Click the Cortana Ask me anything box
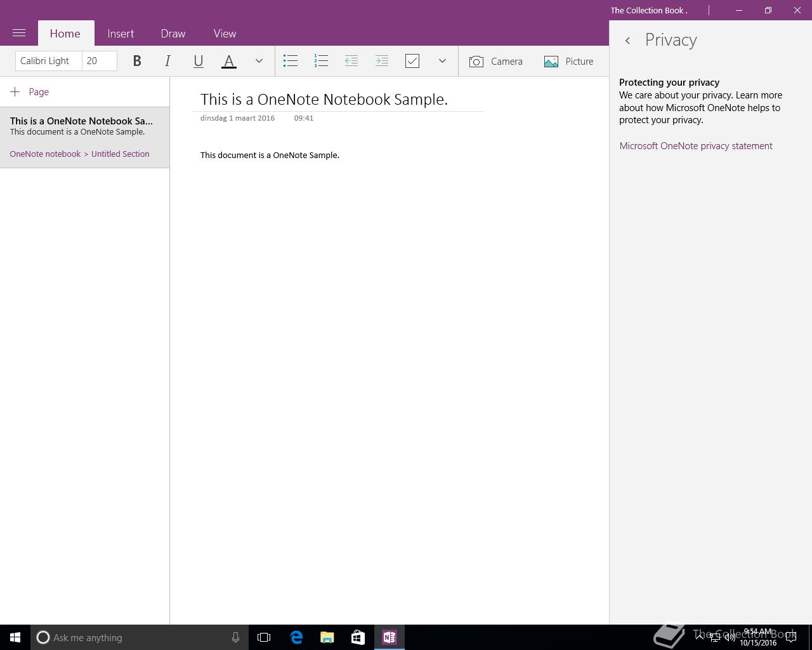Image resolution: width=812 pixels, height=650 pixels. (140, 637)
